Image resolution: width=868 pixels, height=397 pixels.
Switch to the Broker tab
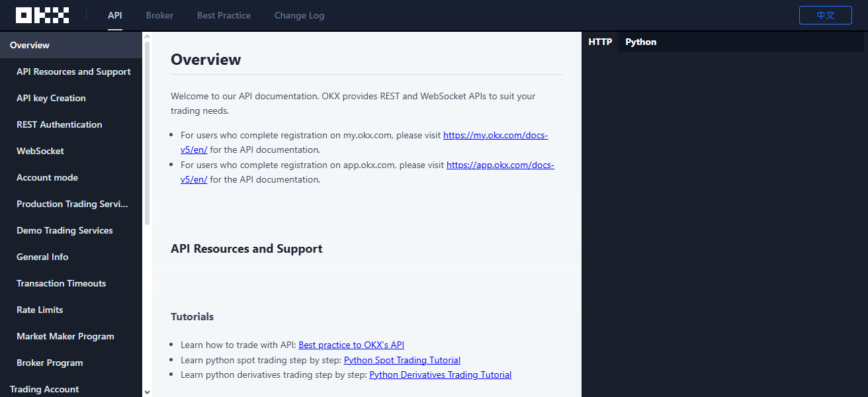pyautogui.click(x=159, y=15)
